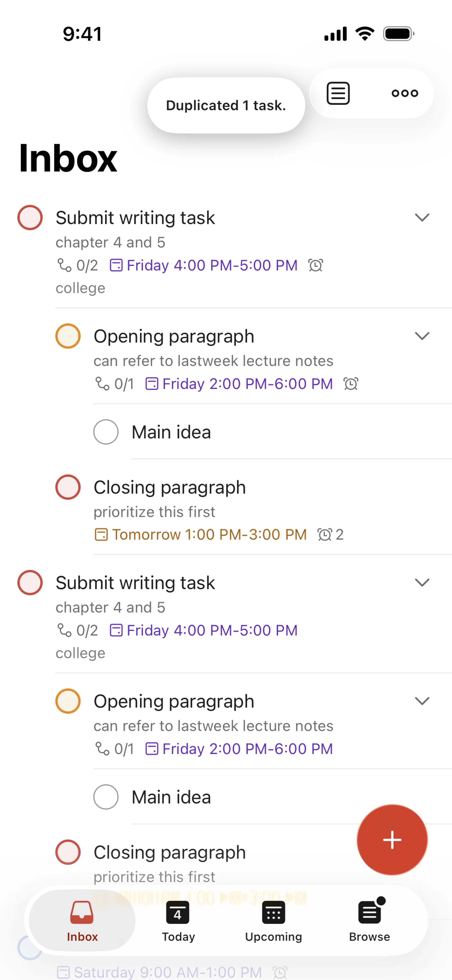The image size is (452, 980).
Task: Tap the reminder alarm icon on first Submit writing task
Action: coord(315,265)
